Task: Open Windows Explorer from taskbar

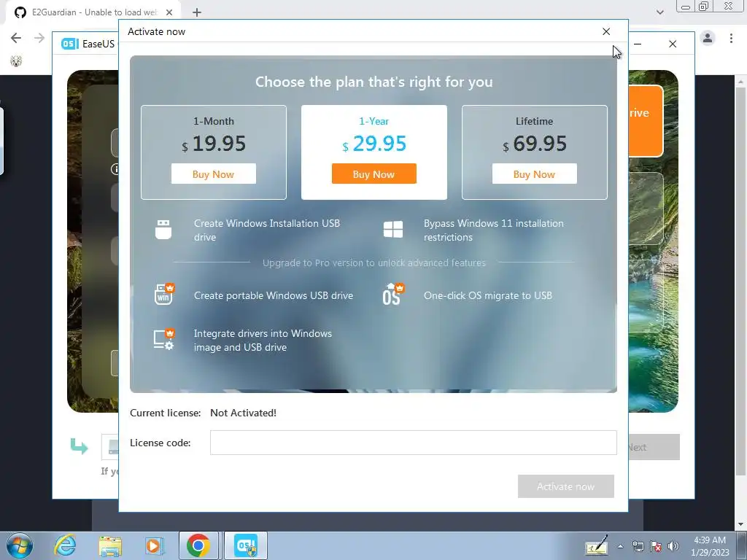Action: pos(110,545)
